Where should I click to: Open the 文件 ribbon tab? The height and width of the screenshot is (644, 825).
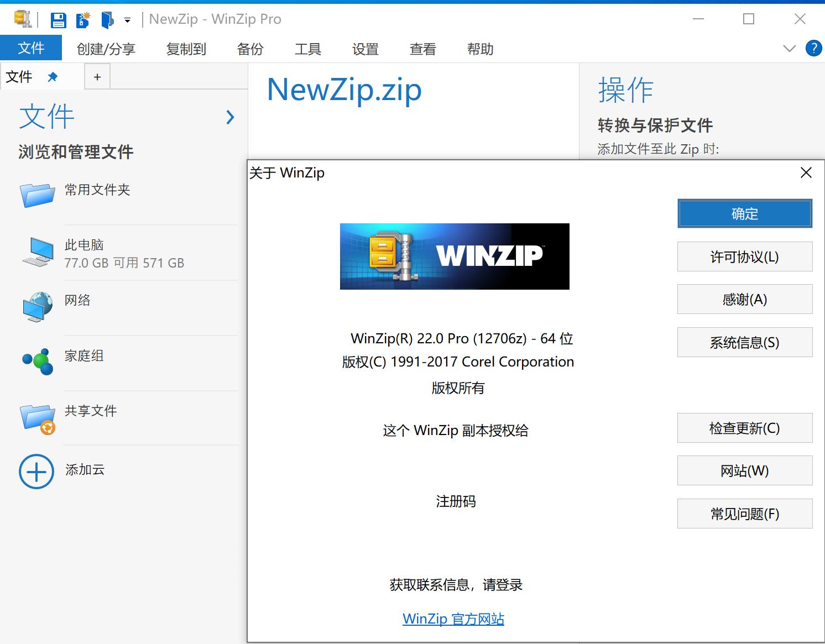coord(31,48)
